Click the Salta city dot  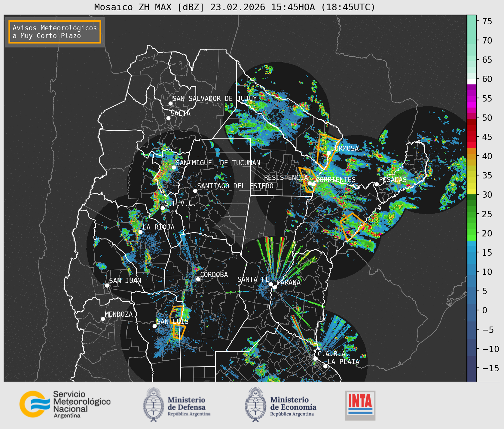click(x=168, y=118)
